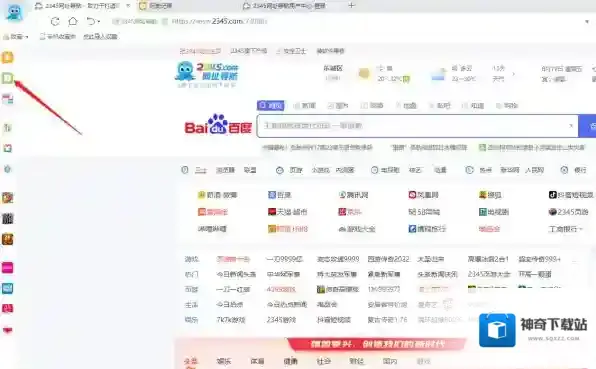The height and width of the screenshot is (369, 596).
Task: Open the sunny weather forecast widget
Action: click(384, 74)
